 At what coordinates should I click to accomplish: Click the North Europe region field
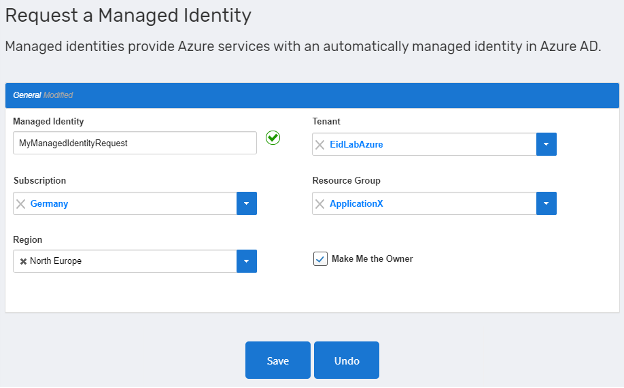point(125,261)
